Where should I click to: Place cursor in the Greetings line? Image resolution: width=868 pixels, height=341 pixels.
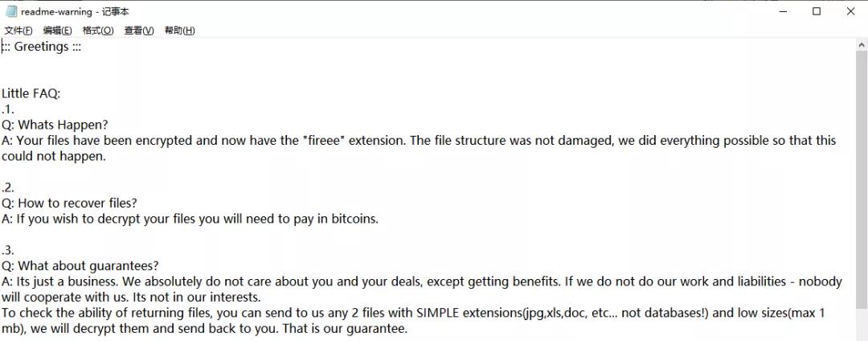tap(42, 47)
